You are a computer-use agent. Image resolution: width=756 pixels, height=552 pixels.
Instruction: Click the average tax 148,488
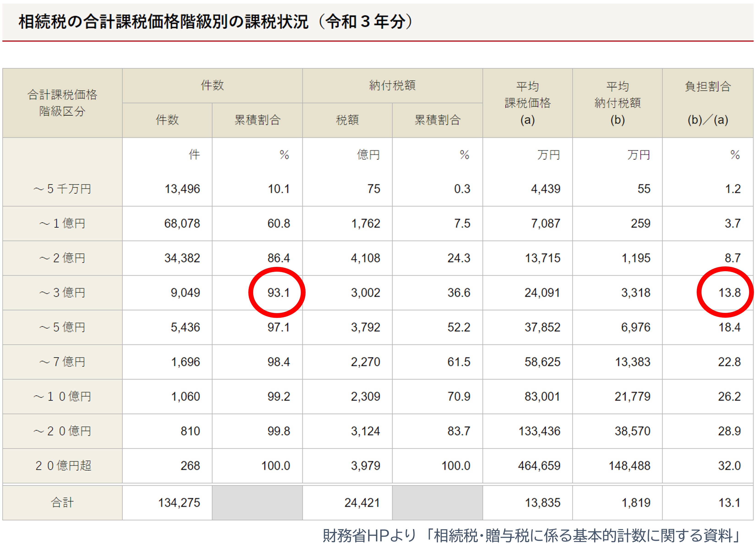point(630,466)
